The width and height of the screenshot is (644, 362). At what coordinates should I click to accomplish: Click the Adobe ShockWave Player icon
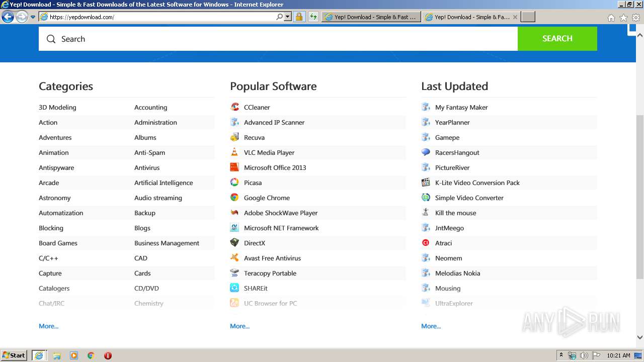click(x=234, y=213)
